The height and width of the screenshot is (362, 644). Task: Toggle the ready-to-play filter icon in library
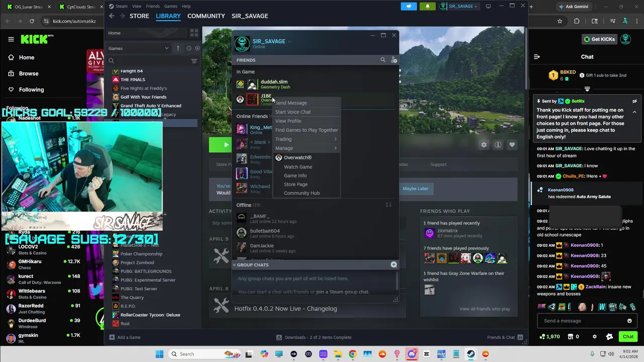(197, 48)
